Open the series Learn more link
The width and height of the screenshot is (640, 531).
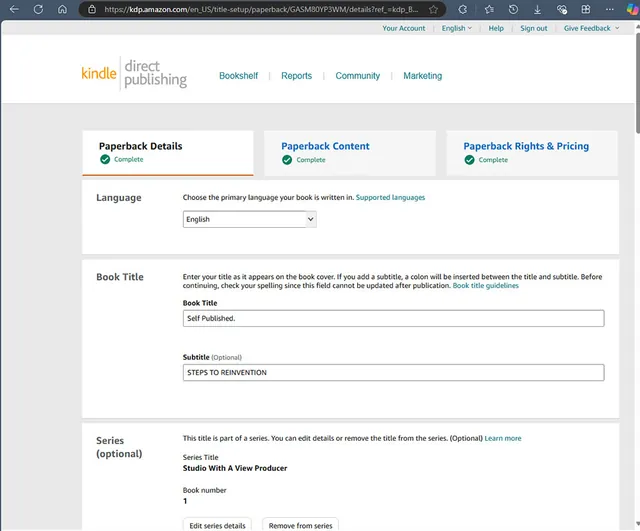point(503,438)
